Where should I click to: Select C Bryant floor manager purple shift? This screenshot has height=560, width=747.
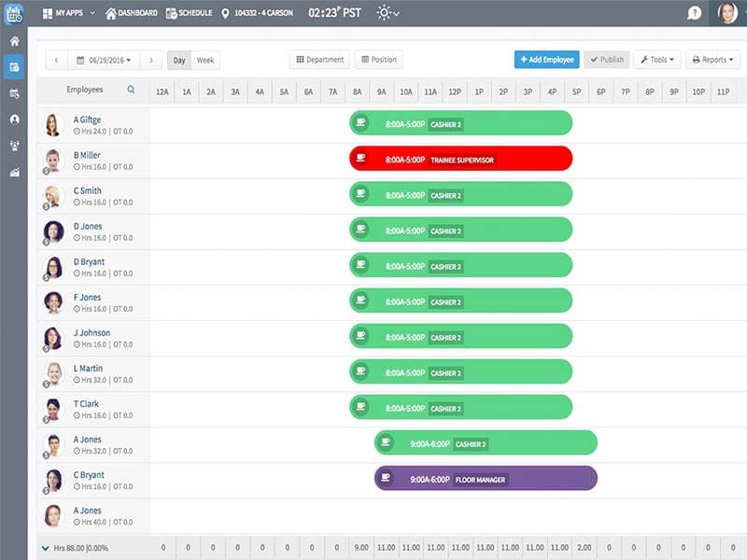[486, 478]
